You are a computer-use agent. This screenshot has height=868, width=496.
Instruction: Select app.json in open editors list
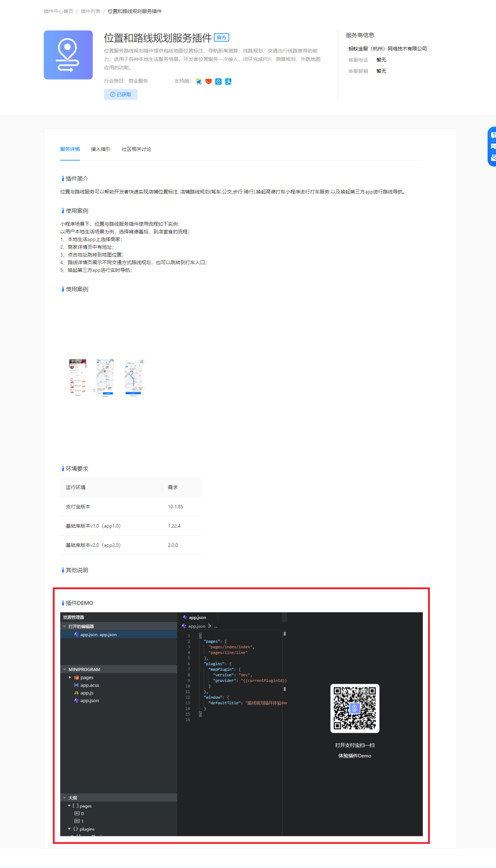[x=118, y=634]
